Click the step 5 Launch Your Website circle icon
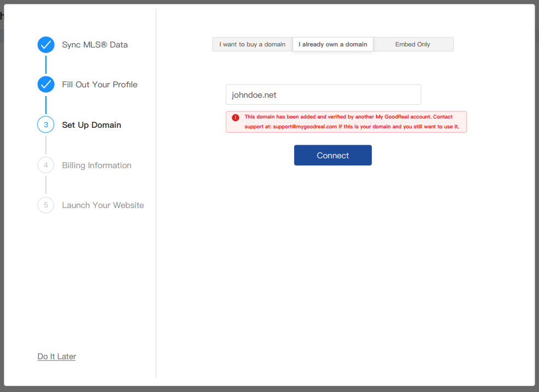 (x=46, y=205)
